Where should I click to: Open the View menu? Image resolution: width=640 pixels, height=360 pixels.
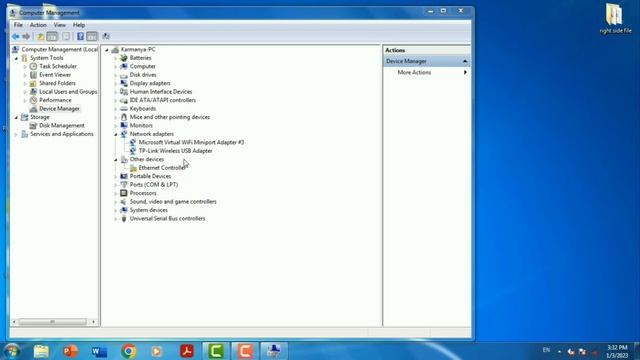point(60,25)
